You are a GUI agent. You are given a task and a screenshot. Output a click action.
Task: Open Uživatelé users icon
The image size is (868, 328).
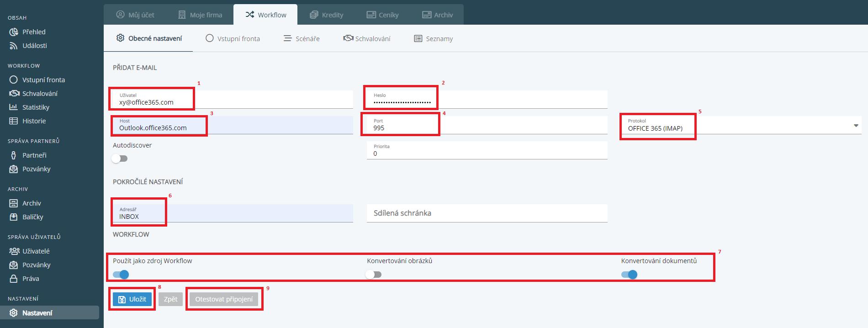(x=14, y=251)
